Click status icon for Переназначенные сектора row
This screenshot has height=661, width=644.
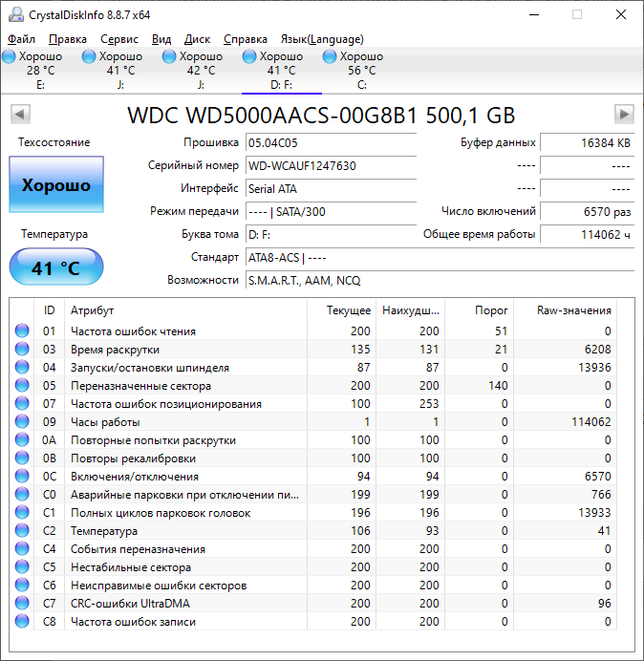click(x=22, y=385)
